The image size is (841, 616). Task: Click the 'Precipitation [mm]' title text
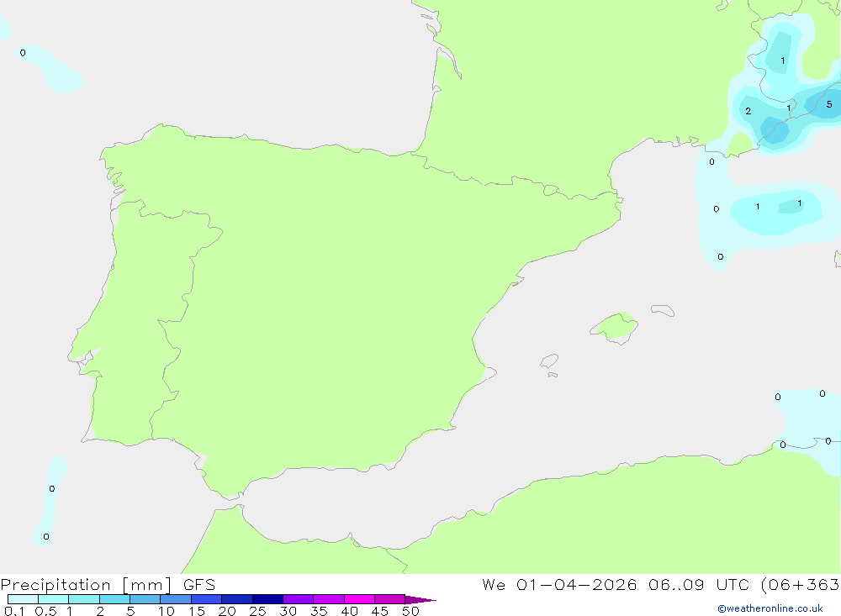pos(86,585)
